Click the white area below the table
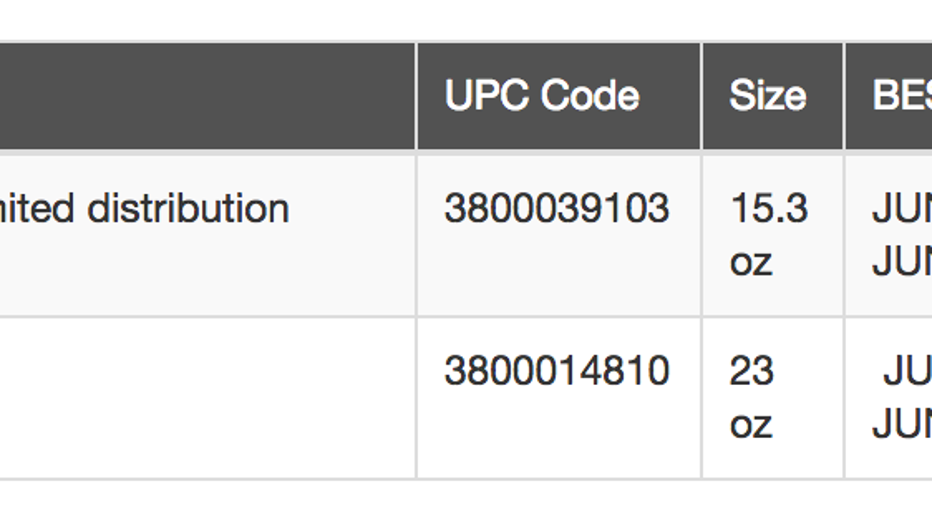 click(466, 503)
